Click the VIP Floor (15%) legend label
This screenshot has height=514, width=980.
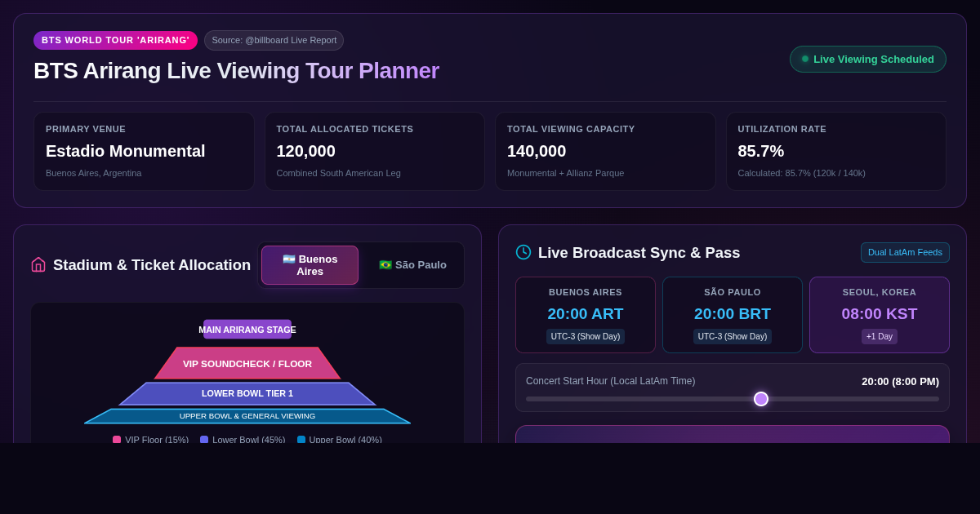pyautogui.click(x=157, y=440)
